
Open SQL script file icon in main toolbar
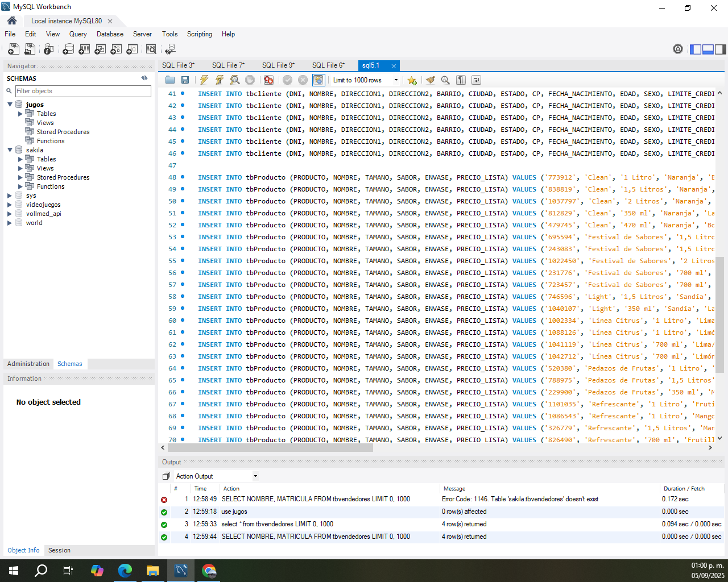(x=30, y=49)
